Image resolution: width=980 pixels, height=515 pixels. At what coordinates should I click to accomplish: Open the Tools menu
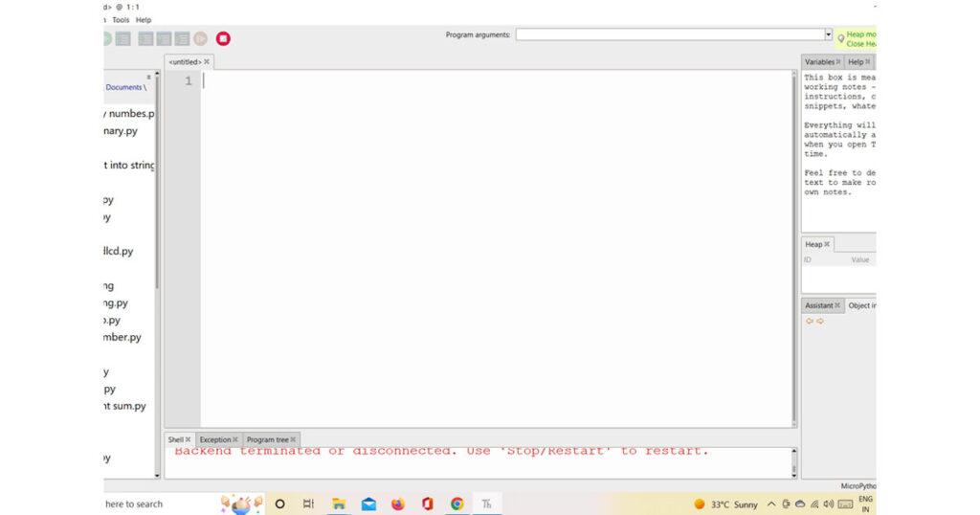click(121, 19)
